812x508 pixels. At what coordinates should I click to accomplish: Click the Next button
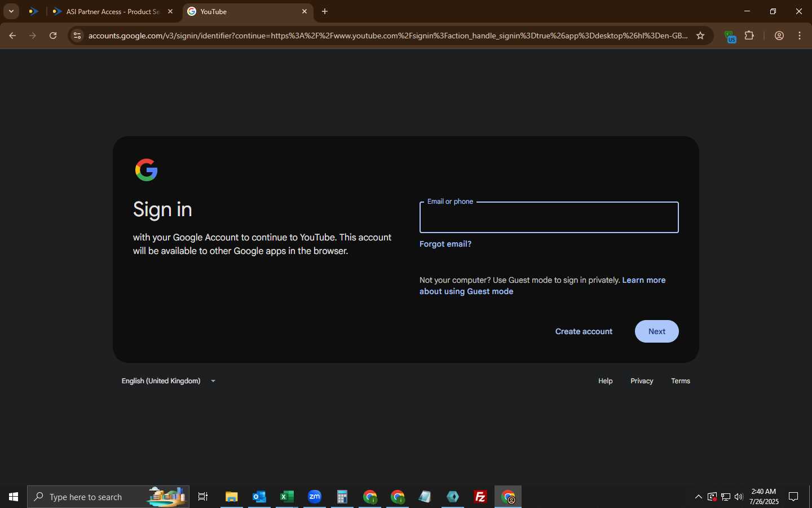coord(656,331)
